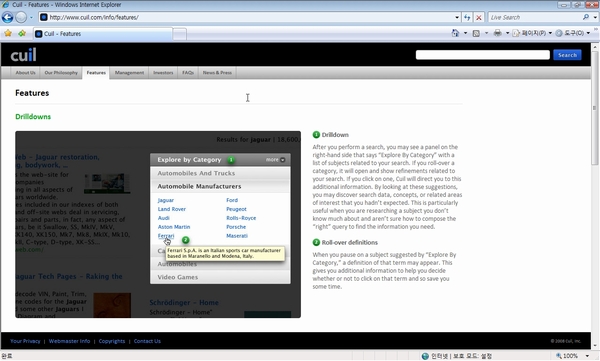The width and height of the screenshot is (600, 361).
Task: Click the Copyrights footer link
Action: 112,341
